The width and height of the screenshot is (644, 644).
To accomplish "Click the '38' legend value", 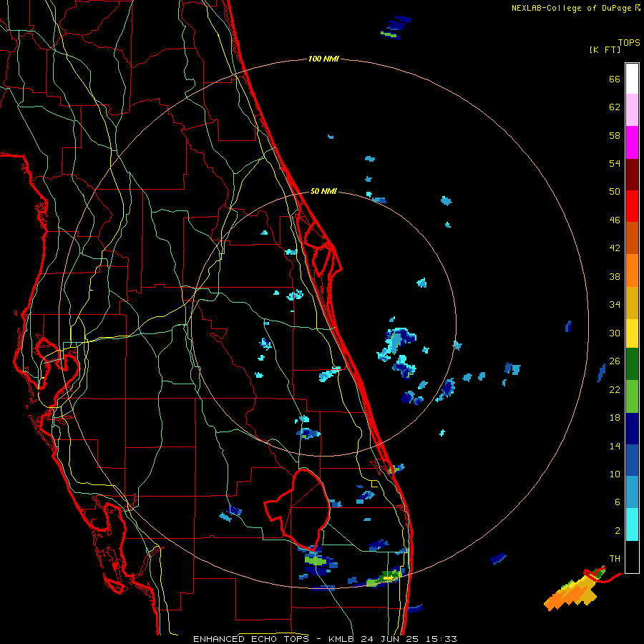I will [615, 276].
